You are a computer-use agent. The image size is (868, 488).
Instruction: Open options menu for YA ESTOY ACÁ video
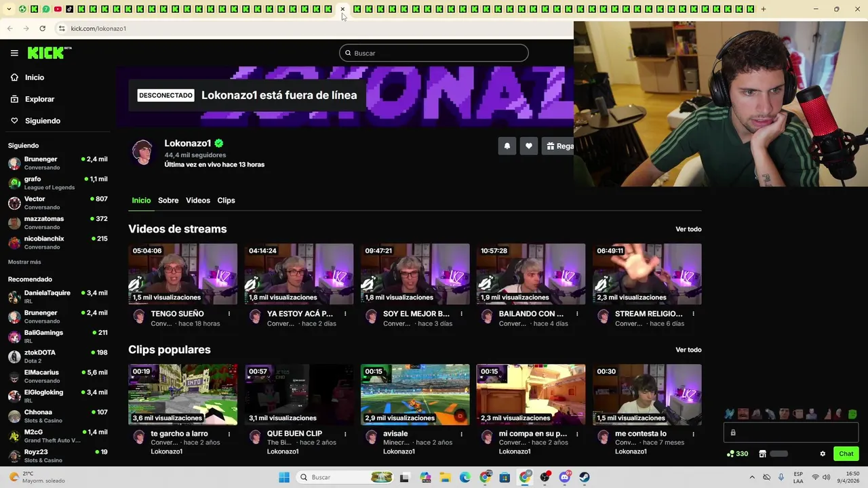(345, 314)
